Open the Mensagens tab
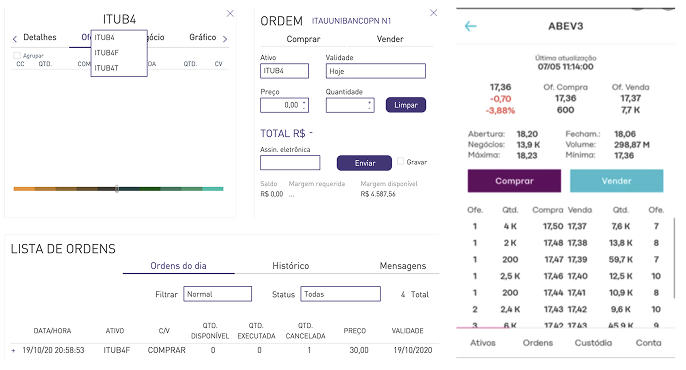Viewport: 686px width, 370px height. [x=402, y=266]
